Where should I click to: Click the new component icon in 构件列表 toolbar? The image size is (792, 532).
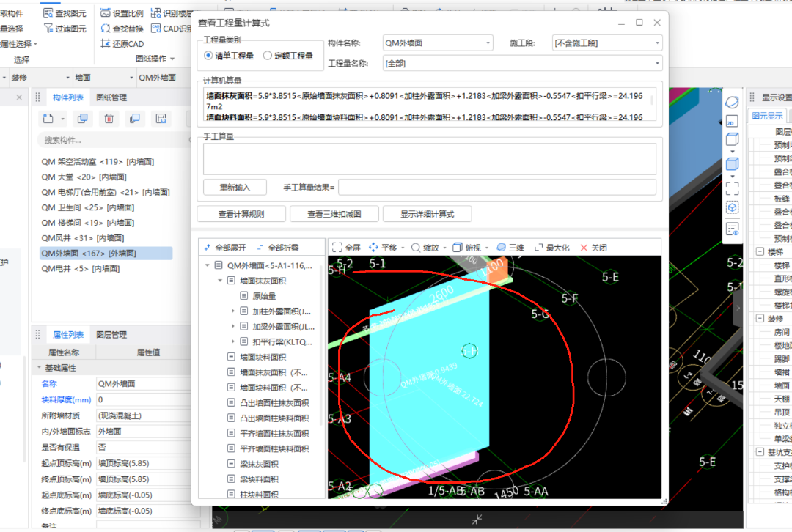click(48, 119)
